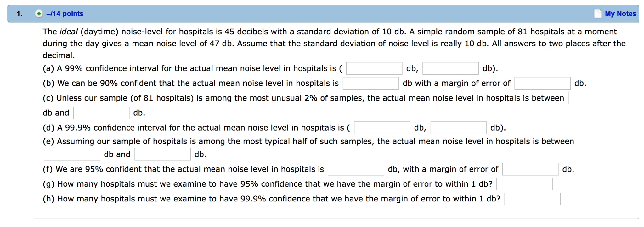This screenshot has height=227, width=644.
Task: Click the margin of error box in part (b)
Action: [x=542, y=83]
